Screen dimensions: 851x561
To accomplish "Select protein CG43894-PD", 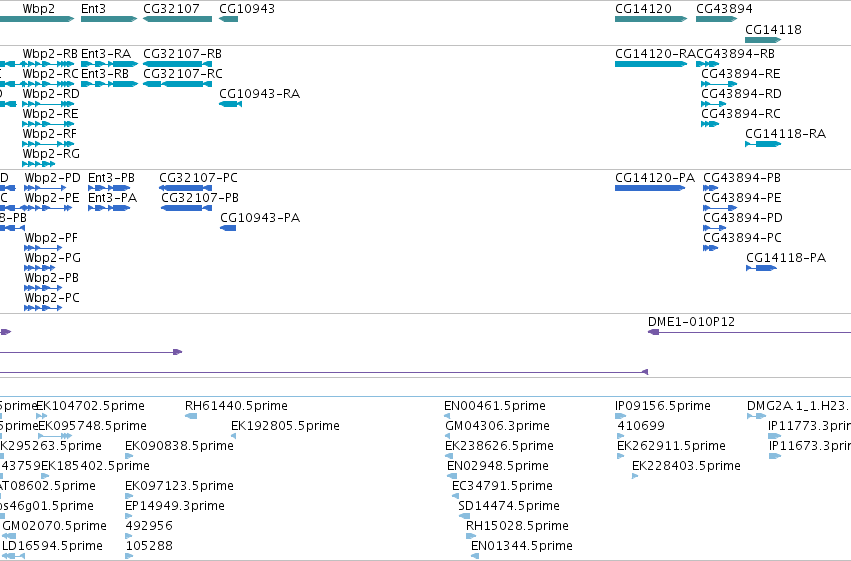I will [x=715, y=228].
